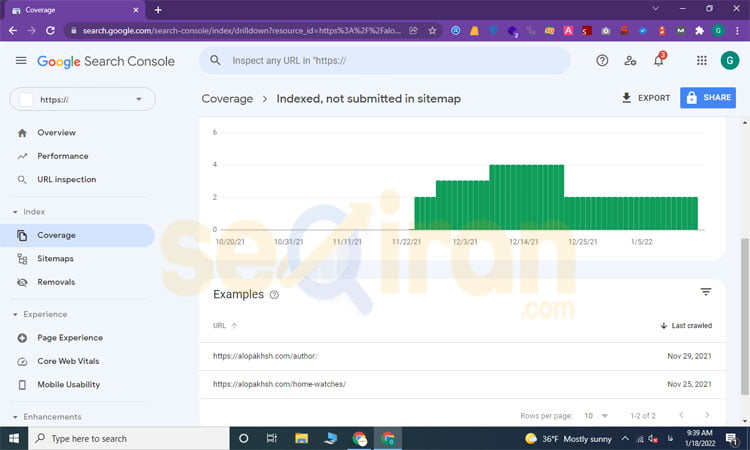Click the magnifier icon in search bar
The height and width of the screenshot is (450, 750).
[215, 60]
